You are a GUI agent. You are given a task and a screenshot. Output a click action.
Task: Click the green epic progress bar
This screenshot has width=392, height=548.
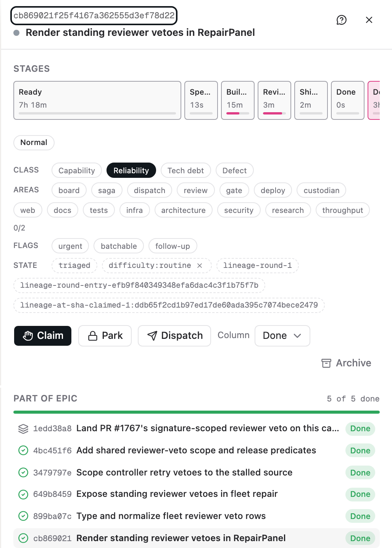(197, 412)
